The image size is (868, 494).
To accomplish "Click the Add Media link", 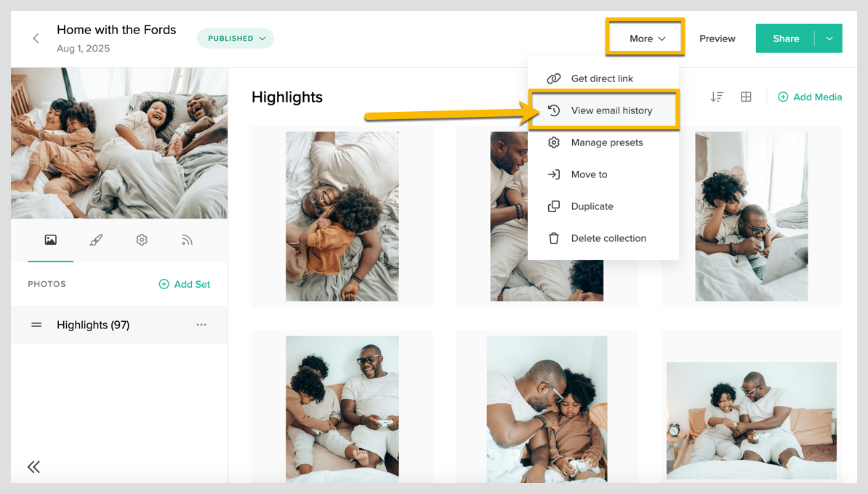I will [x=810, y=97].
